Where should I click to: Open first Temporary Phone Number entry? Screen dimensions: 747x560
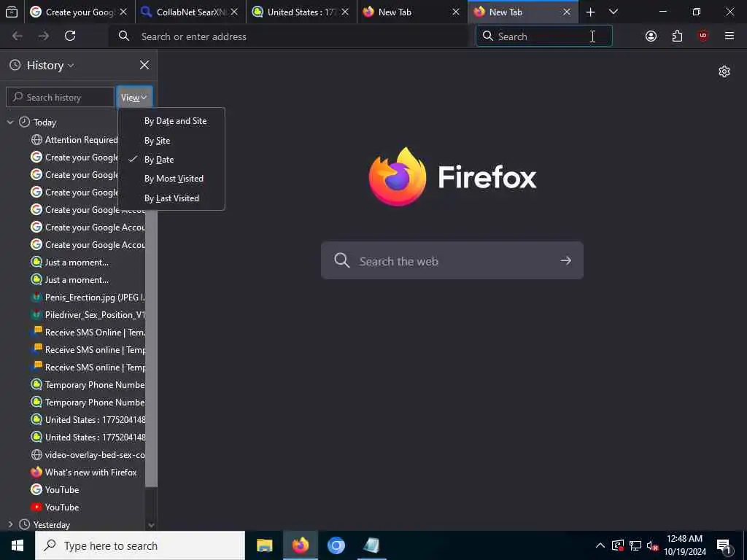coord(88,385)
